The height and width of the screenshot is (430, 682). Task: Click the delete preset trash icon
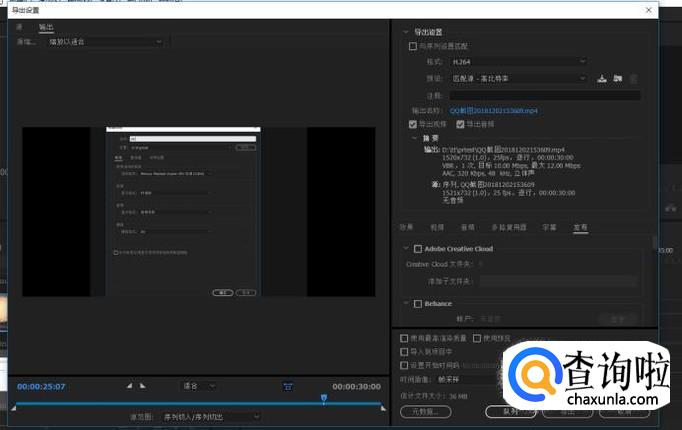633,78
